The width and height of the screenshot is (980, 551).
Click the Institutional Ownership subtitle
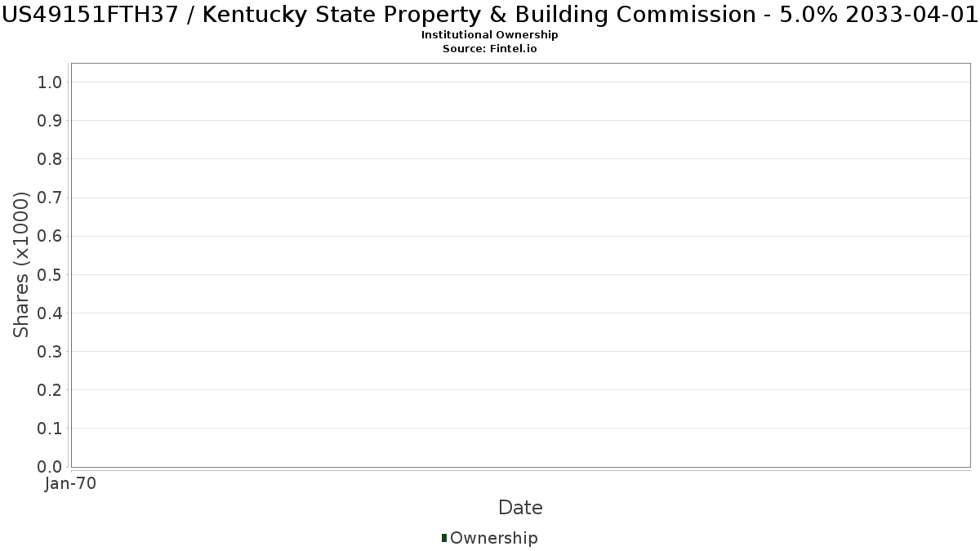(x=489, y=35)
